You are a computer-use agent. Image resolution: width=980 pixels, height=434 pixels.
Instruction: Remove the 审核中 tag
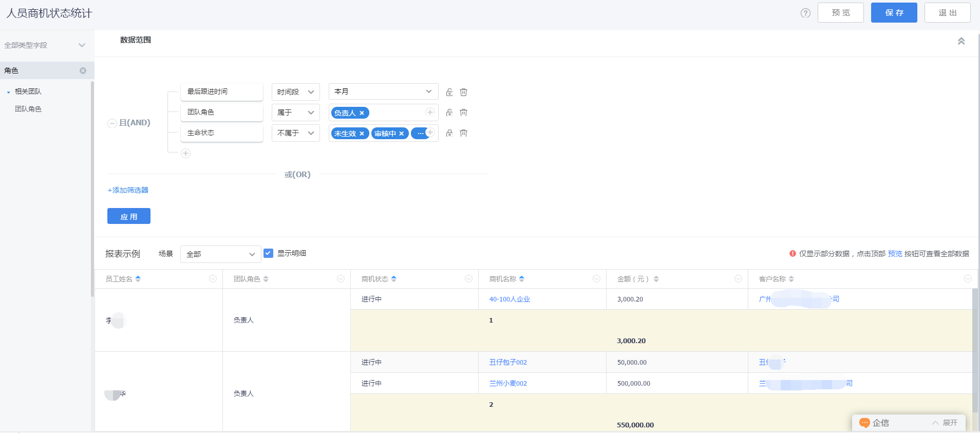(x=401, y=134)
